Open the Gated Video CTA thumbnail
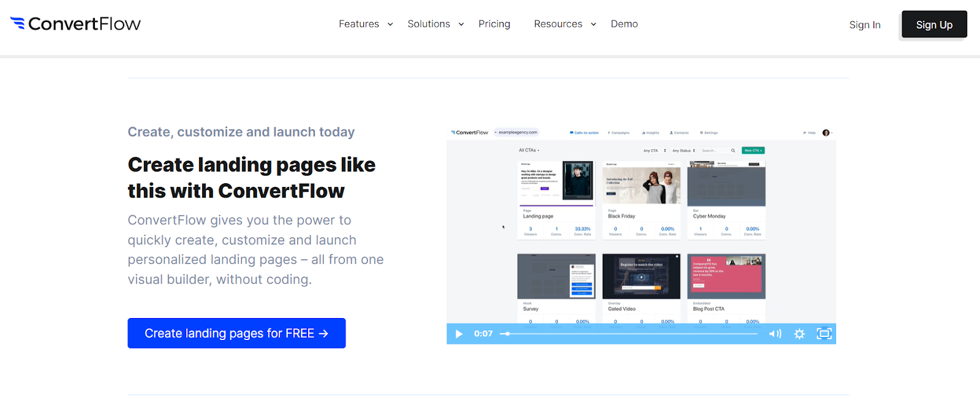Image resolution: width=980 pixels, height=413 pixels. tap(641, 276)
